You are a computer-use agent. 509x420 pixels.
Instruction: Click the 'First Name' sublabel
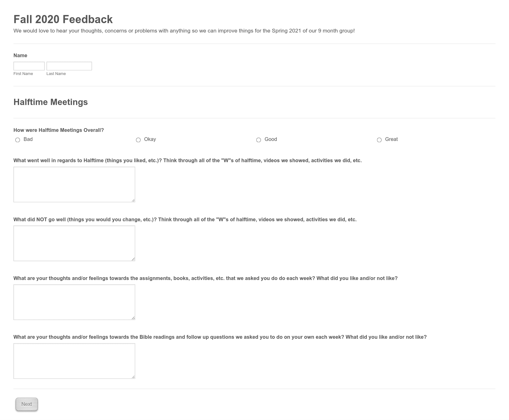[23, 74]
